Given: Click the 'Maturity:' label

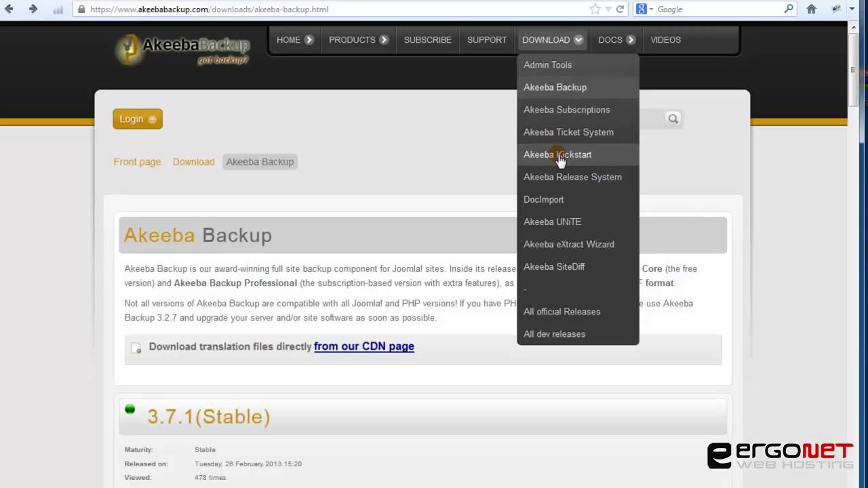Looking at the screenshot, I should 139,450.
